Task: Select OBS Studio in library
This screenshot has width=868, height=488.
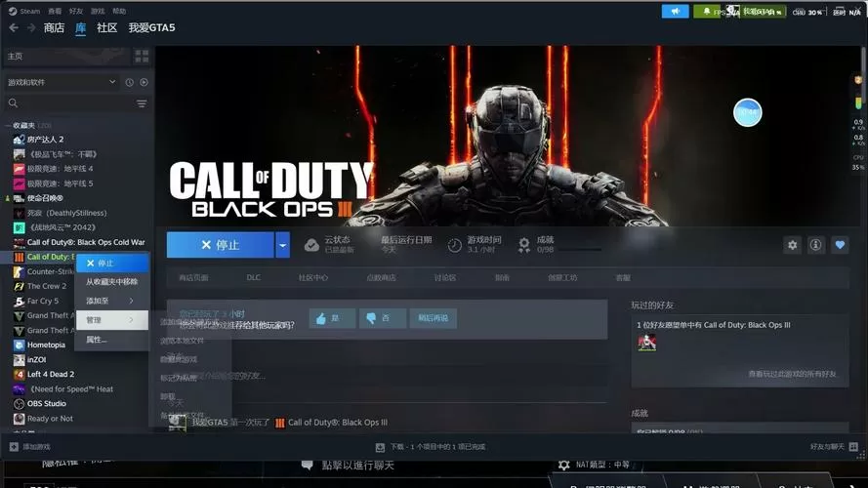Action: pyautogui.click(x=47, y=403)
